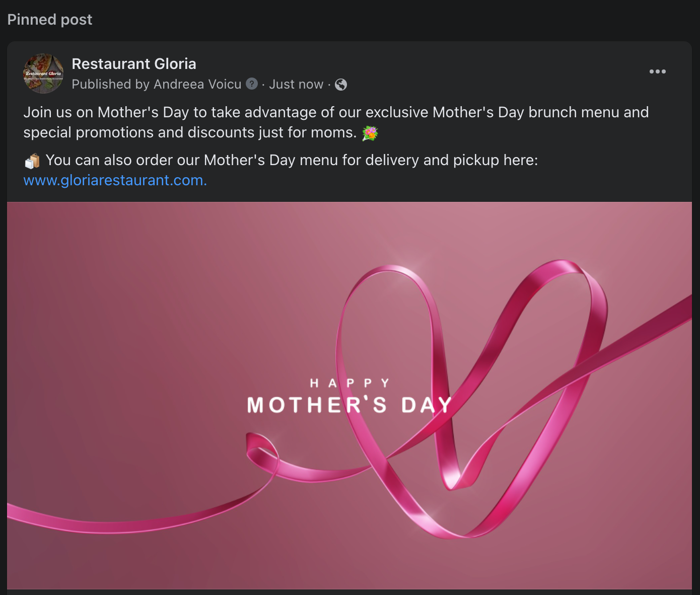Click the flower bouquet emoji after "moms."

pos(370,133)
